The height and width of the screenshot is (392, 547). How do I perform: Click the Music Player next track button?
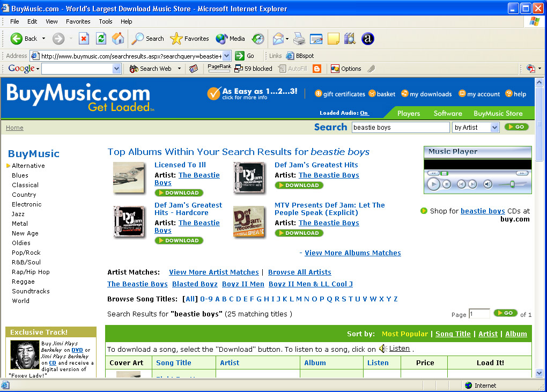(472, 184)
